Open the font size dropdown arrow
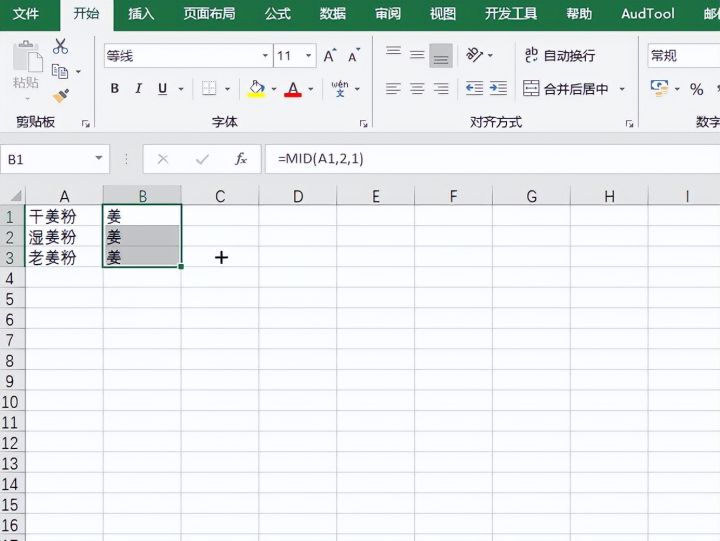 tap(309, 56)
